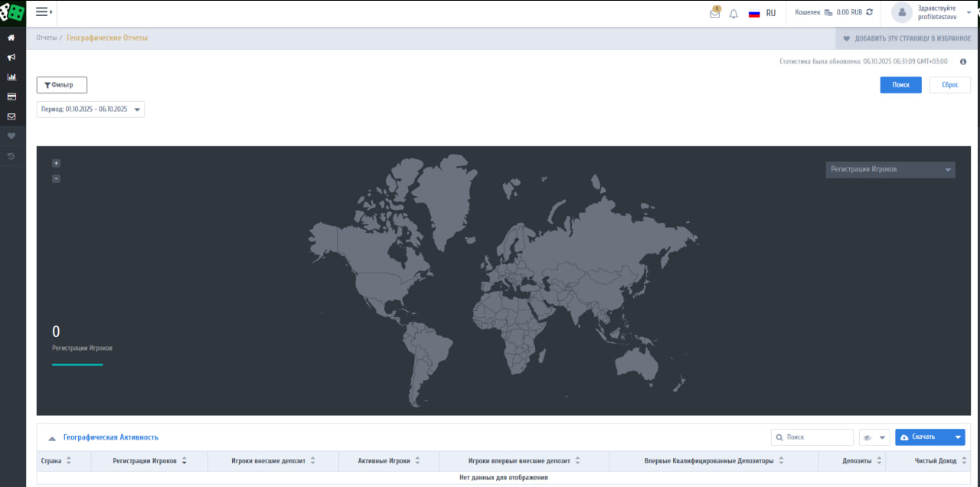Zoom in on the world map

pyautogui.click(x=56, y=163)
